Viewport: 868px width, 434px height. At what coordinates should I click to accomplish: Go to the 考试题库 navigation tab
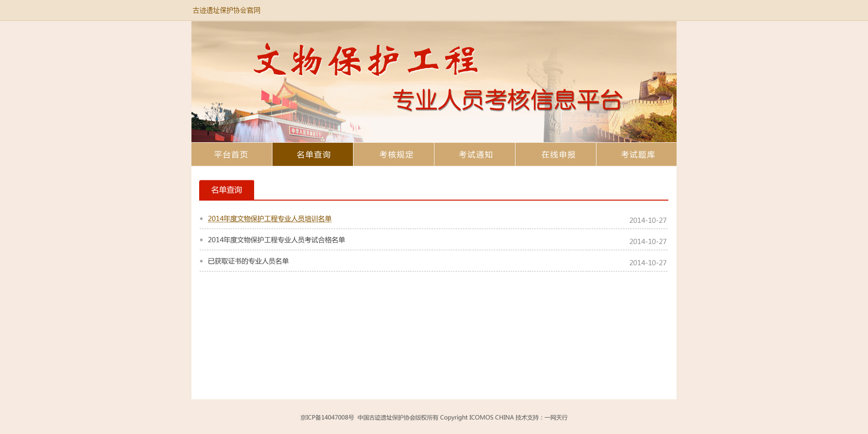637,154
